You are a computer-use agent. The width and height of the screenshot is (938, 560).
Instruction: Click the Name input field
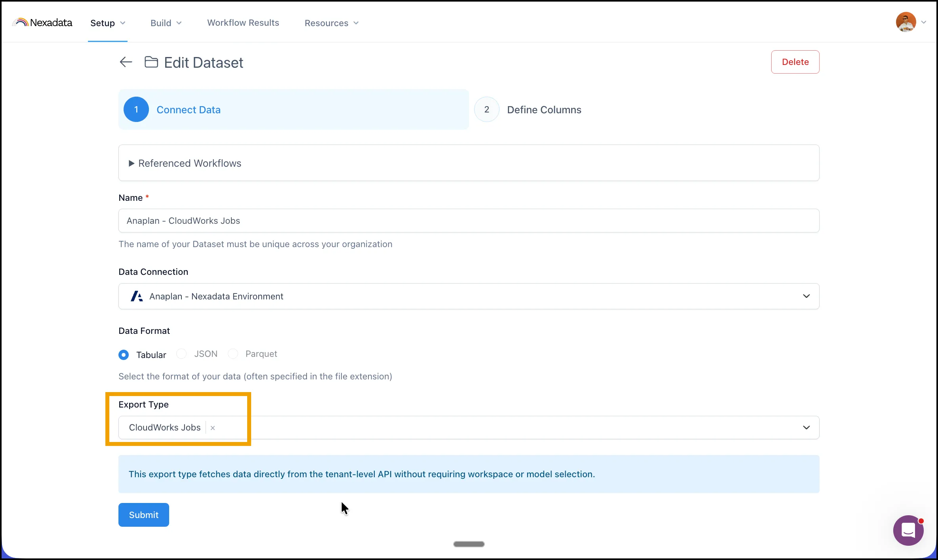click(469, 221)
